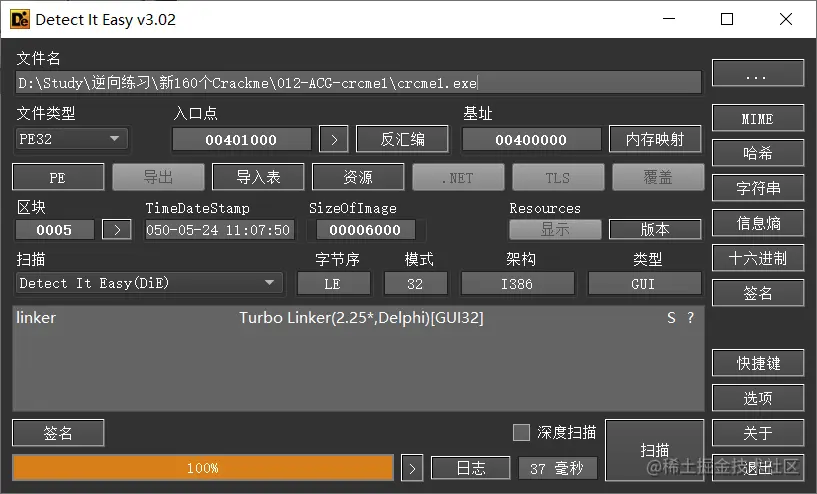Click the base address value 00400000
817x494 pixels.
pyautogui.click(x=531, y=140)
